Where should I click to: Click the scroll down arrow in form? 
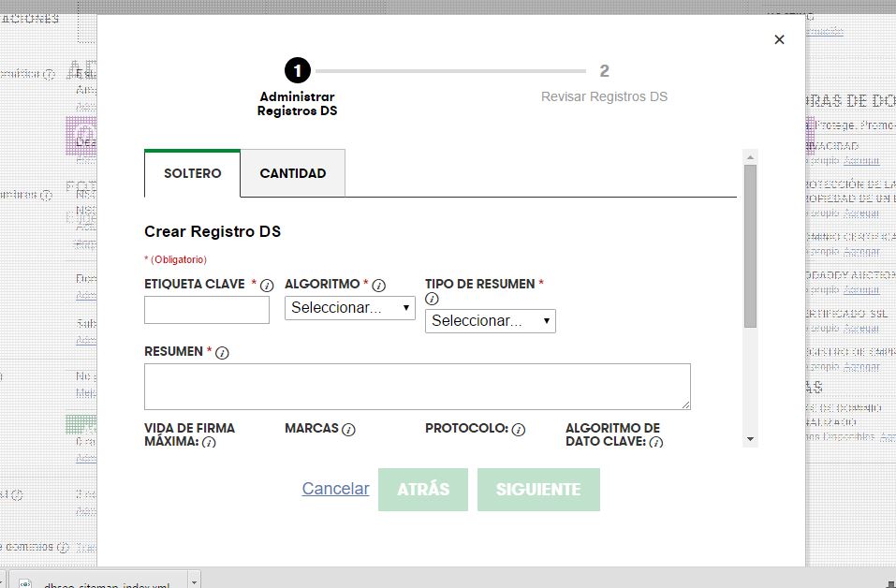click(x=750, y=439)
